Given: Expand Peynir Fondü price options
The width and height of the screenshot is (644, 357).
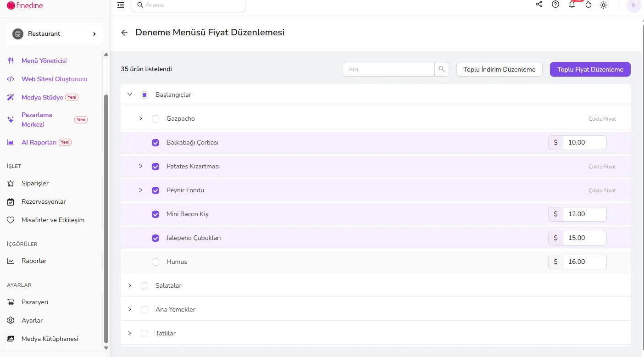Looking at the screenshot, I should point(141,190).
